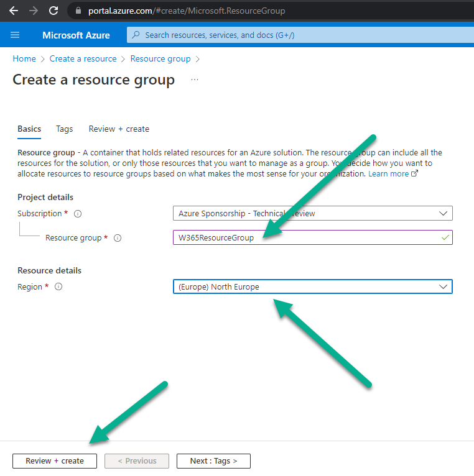
Task: Show the Subscription info tooltip icon
Action: [78, 214]
